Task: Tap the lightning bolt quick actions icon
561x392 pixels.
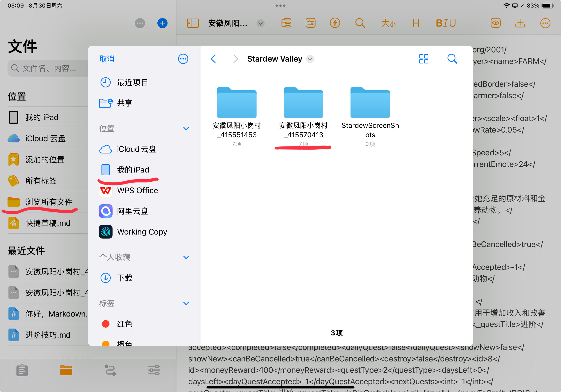Action: 335,23
